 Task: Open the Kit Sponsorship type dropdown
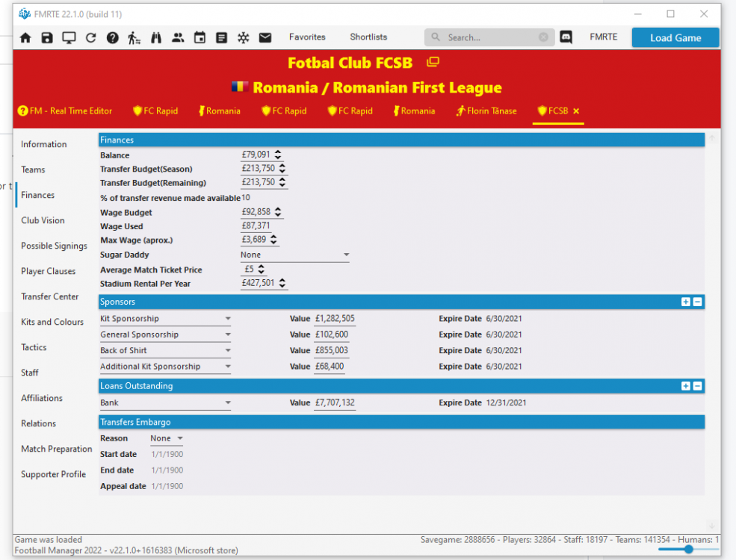click(x=165, y=319)
